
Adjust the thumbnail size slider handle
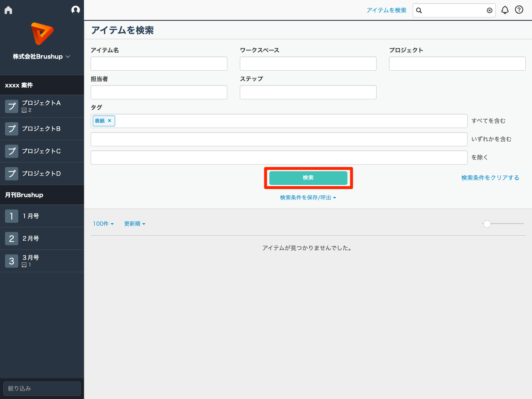tap(487, 224)
